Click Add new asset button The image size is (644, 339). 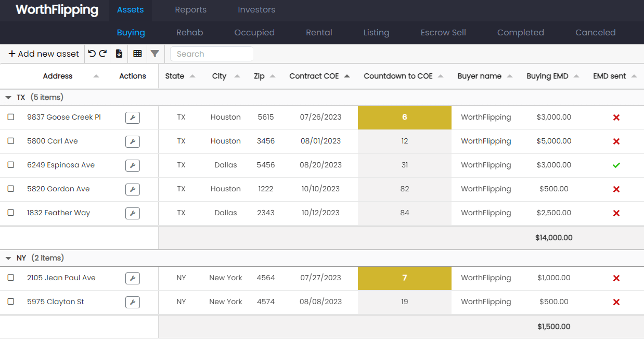[x=44, y=54]
